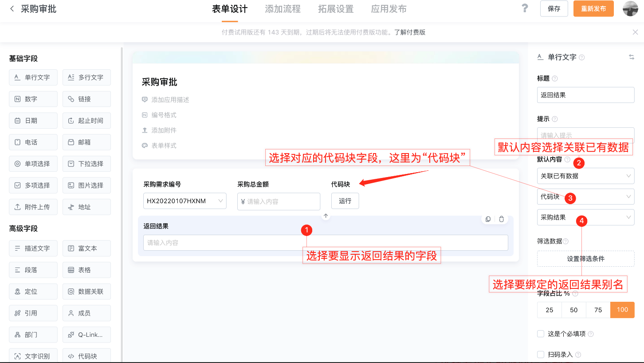
Task: Open the 了解付费版 link
Action: pyautogui.click(x=410, y=32)
